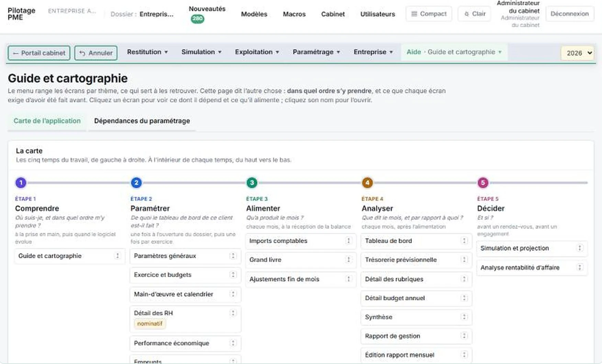Click the Déconnexion button
This screenshot has height=364, width=602.
(x=570, y=14)
